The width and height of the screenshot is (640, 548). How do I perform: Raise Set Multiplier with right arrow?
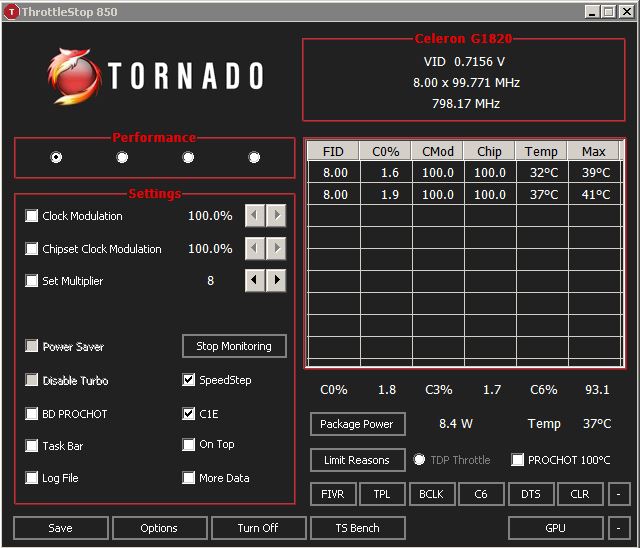(x=276, y=280)
